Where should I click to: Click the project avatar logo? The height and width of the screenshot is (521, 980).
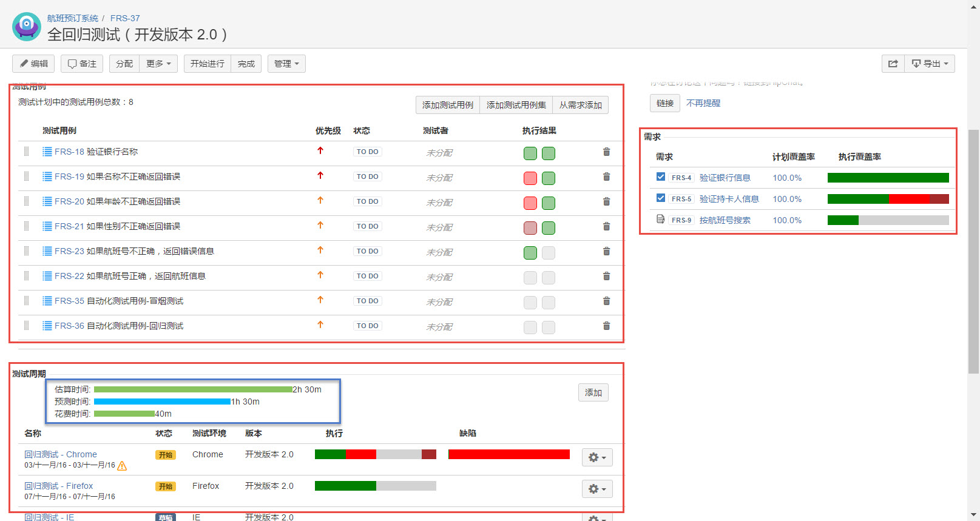tap(27, 27)
